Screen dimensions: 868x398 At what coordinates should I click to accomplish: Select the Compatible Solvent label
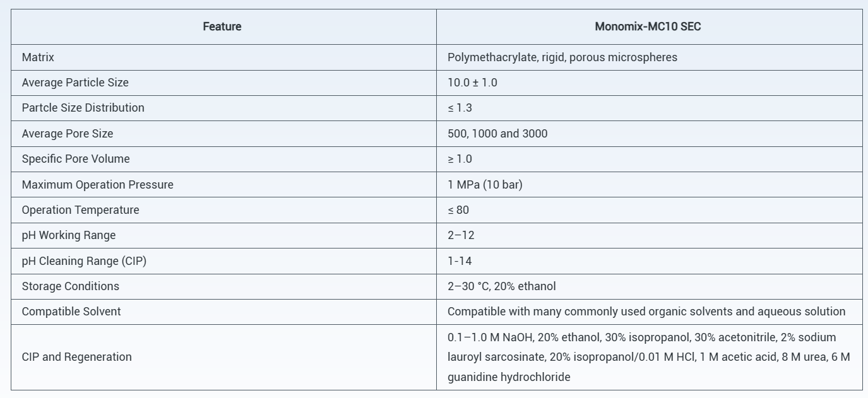pyautogui.click(x=71, y=312)
